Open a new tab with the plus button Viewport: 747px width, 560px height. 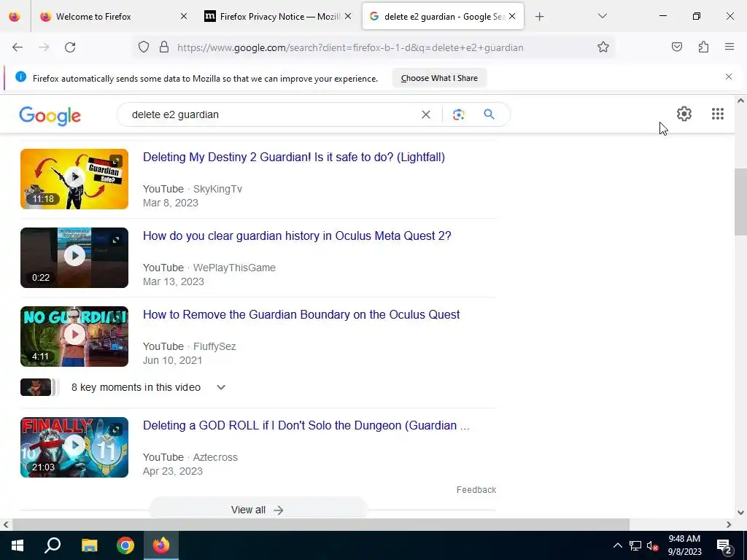point(539,17)
